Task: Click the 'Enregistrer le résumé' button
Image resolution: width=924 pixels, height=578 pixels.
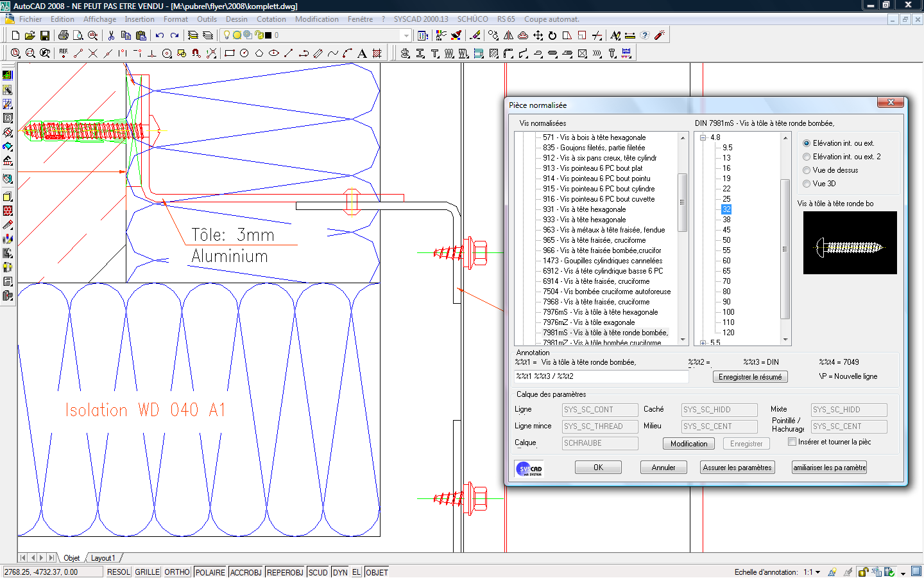Action: click(749, 377)
